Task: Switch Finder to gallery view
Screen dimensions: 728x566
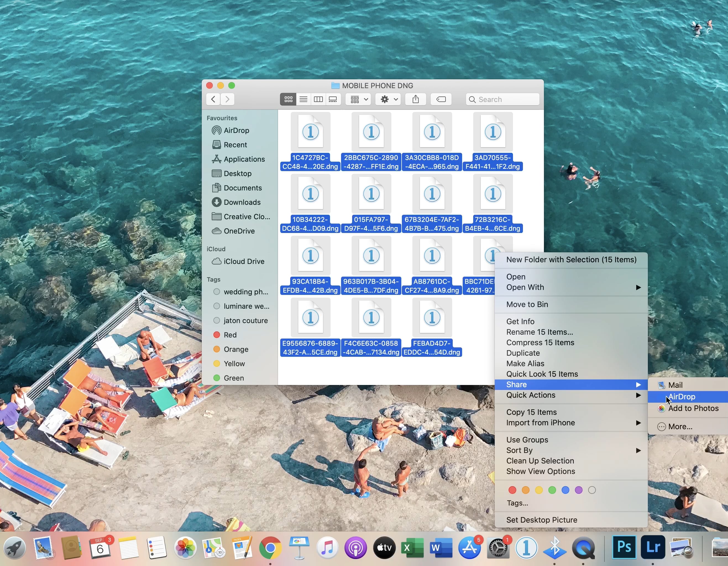Action: [333, 99]
